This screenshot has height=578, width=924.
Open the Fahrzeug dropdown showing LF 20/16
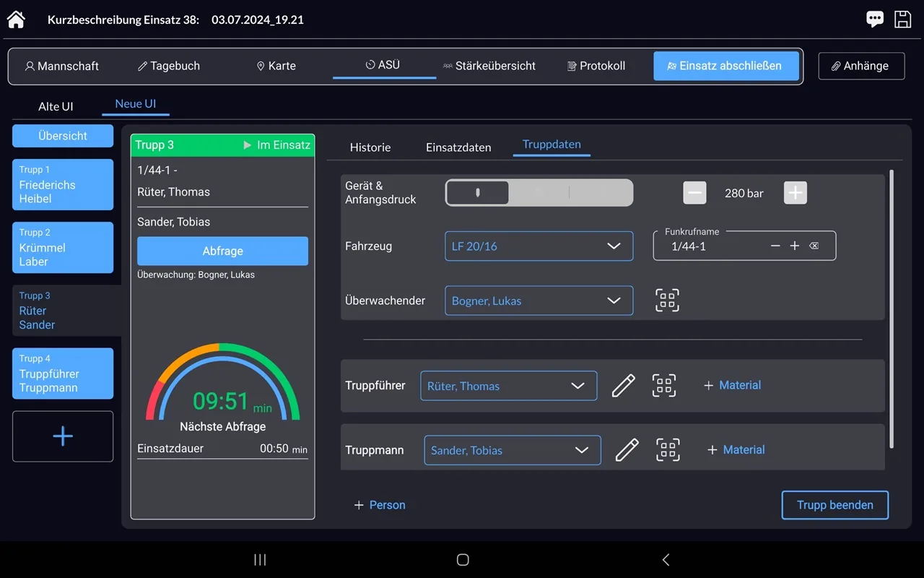pyautogui.click(x=539, y=246)
